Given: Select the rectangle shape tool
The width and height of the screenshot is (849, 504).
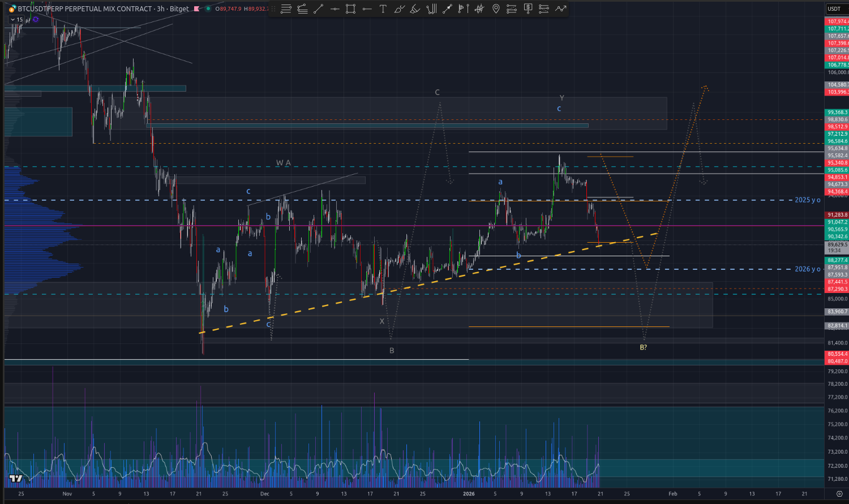Looking at the screenshot, I should 350,8.
